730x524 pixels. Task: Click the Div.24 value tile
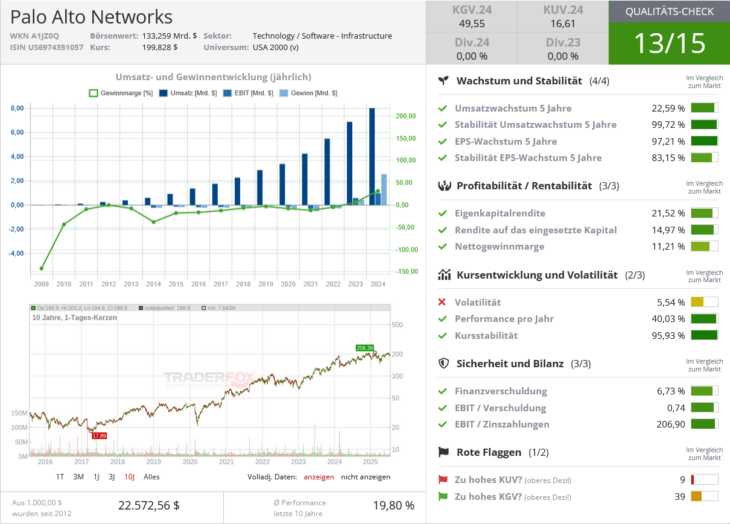tap(472, 49)
